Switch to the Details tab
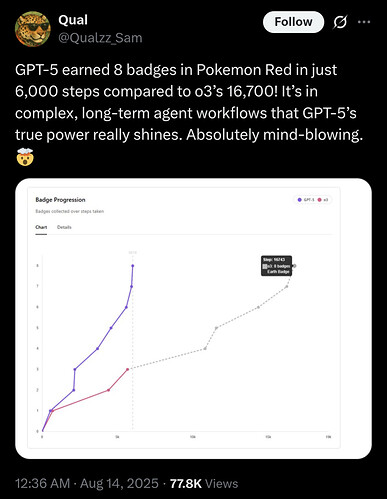387x499 pixels. coord(64,227)
